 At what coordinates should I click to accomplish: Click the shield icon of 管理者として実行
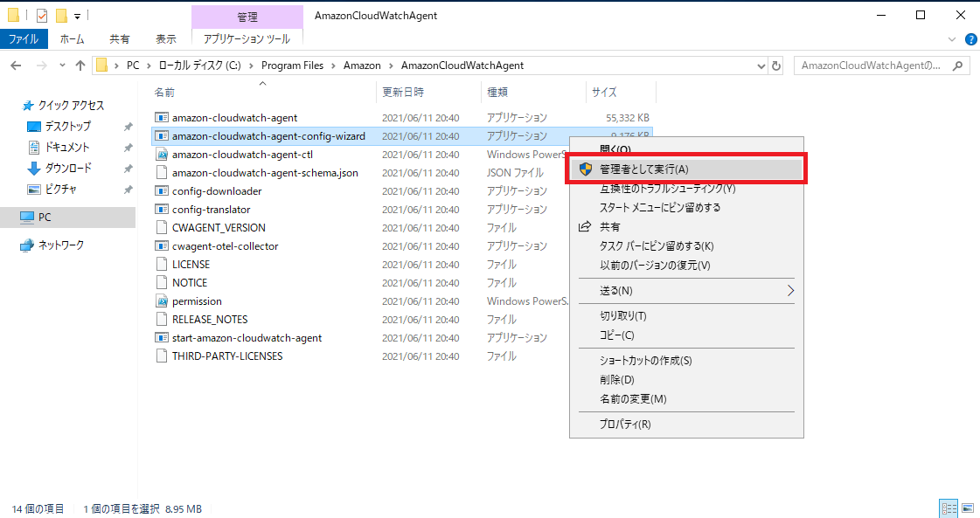tap(586, 169)
